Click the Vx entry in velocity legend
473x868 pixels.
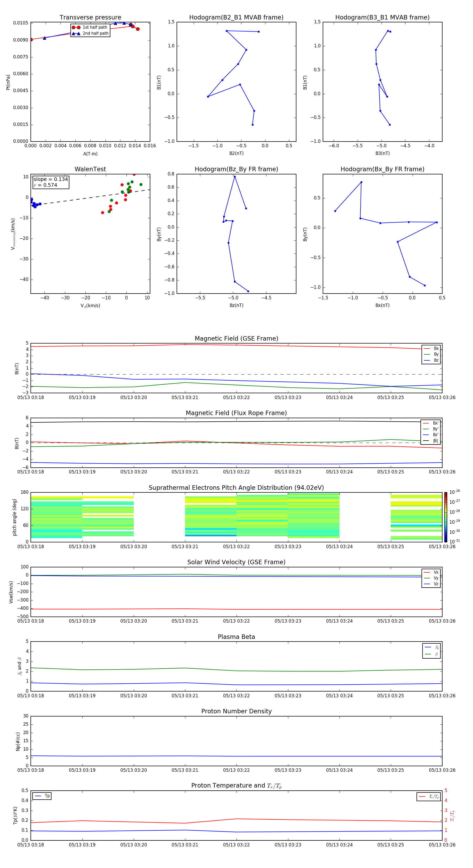[431, 572]
